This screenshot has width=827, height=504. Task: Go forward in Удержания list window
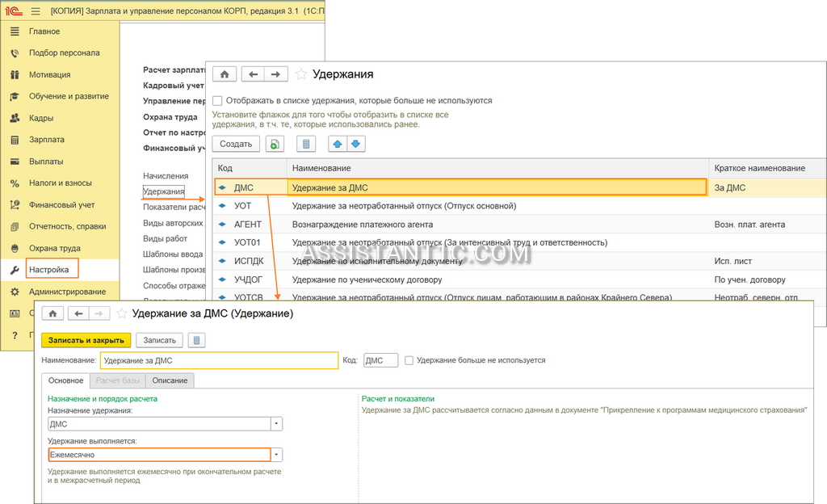pyautogui.click(x=276, y=74)
